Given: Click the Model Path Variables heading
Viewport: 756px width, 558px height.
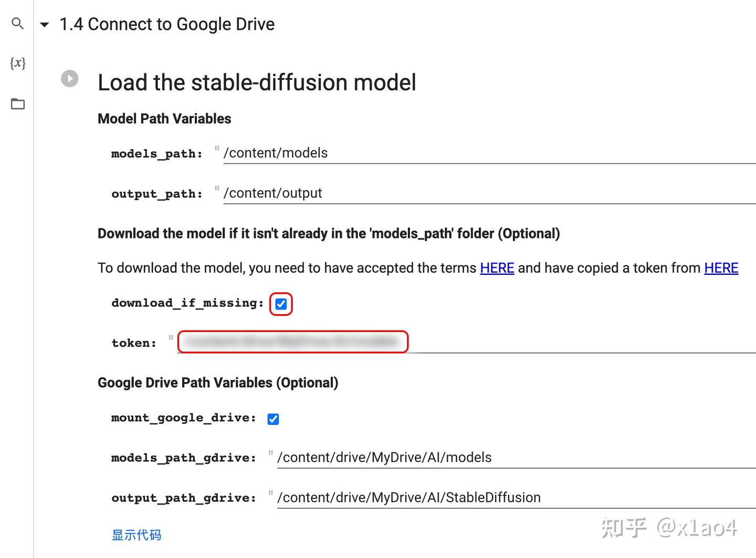Looking at the screenshot, I should click(164, 119).
